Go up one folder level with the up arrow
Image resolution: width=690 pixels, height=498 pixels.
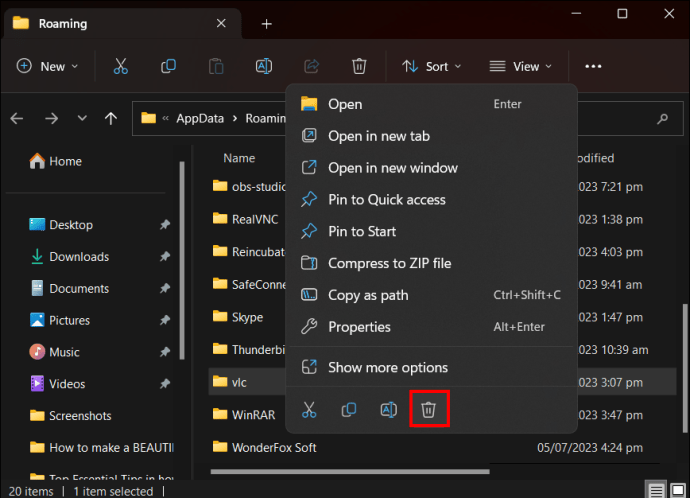tap(111, 118)
